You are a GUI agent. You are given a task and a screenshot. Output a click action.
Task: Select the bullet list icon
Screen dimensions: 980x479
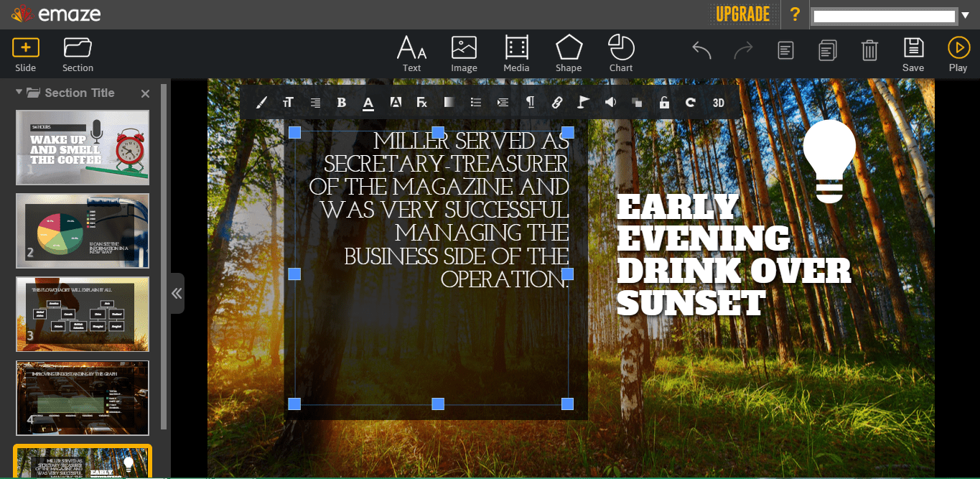(475, 102)
